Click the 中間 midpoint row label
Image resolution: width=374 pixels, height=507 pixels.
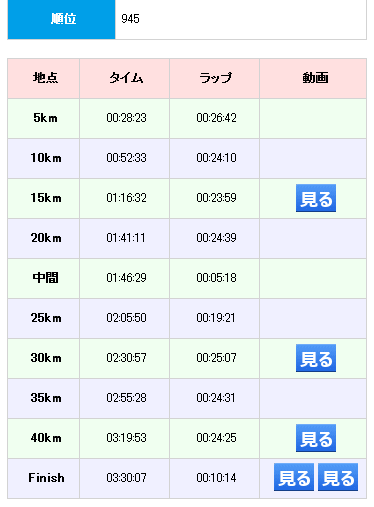(45, 278)
